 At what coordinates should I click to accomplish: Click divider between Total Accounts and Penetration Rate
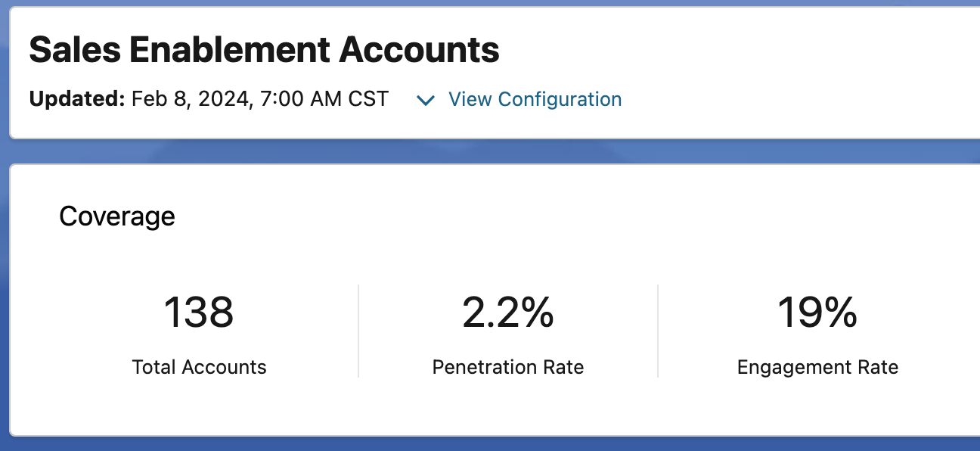pos(358,331)
